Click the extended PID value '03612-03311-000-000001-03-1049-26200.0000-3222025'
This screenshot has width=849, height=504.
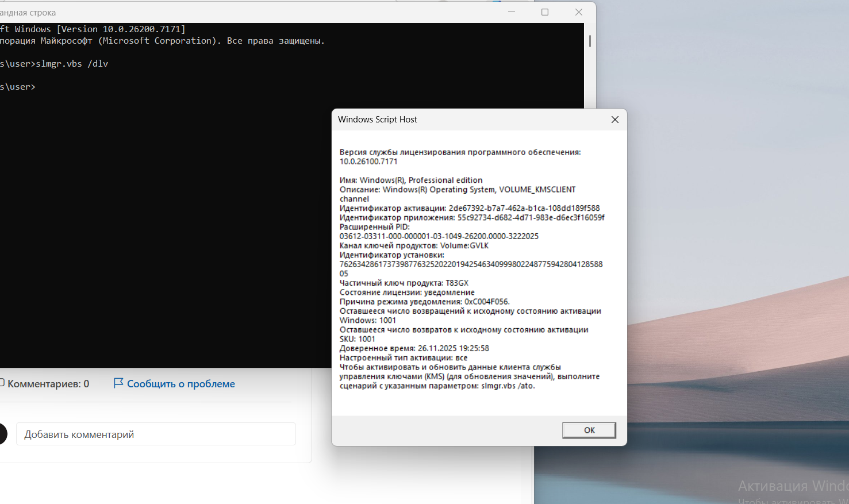[x=439, y=236]
